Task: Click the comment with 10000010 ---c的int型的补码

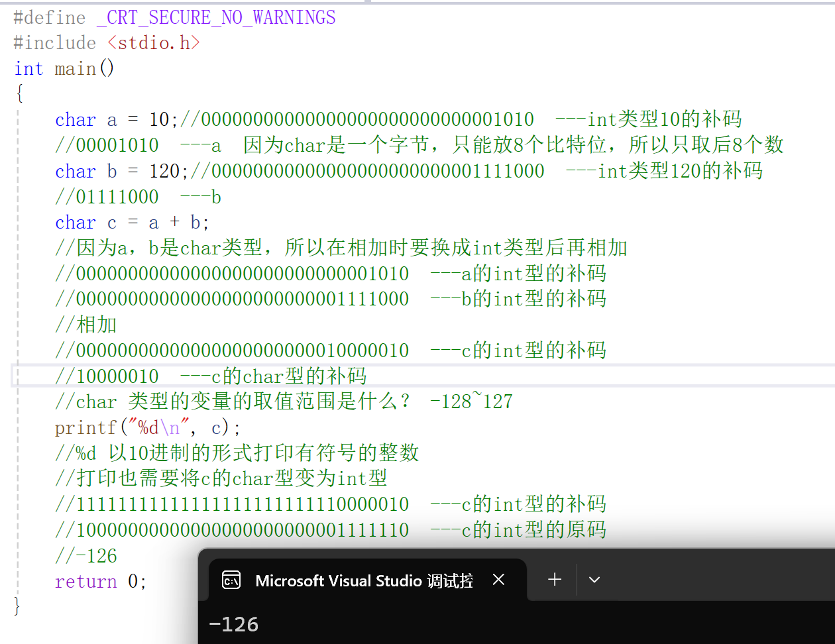Action: pyautogui.click(x=331, y=350)
